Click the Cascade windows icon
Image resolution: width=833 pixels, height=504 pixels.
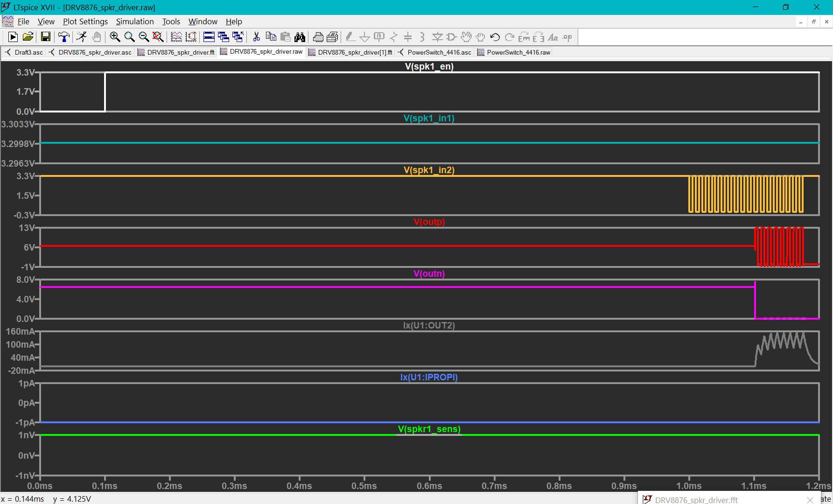238,37
